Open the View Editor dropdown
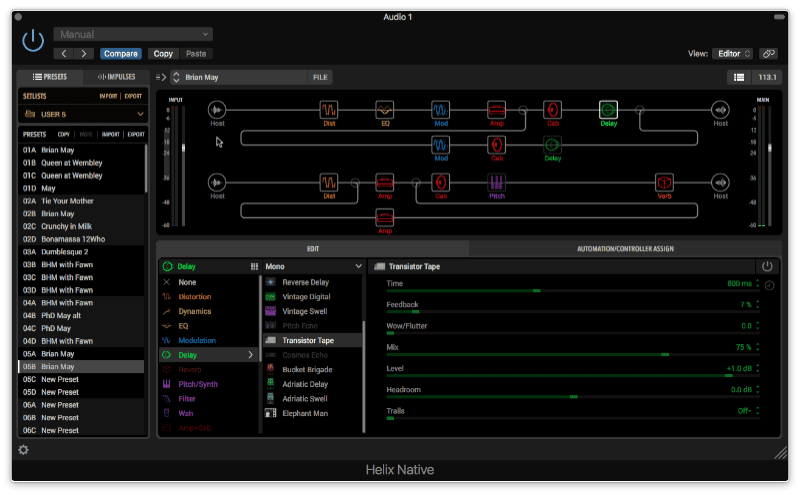The width and height of the screenshot is (800, 495). click(x=732, y=54)
